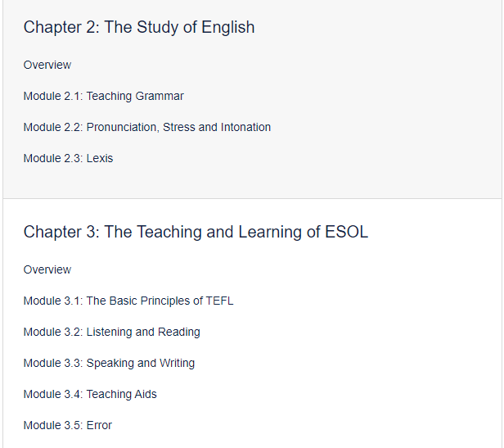Select Module 3.5: Error
Screen dimensions: 504x448
67,425
